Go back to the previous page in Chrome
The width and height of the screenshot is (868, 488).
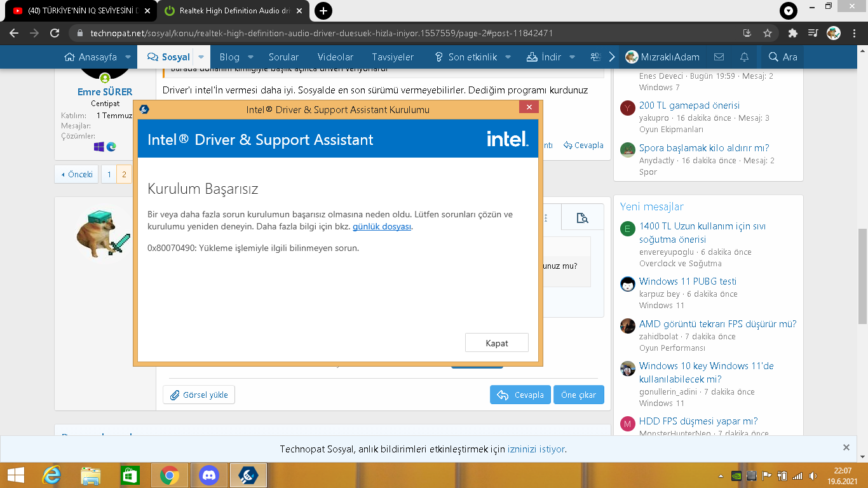click(14, 33)
